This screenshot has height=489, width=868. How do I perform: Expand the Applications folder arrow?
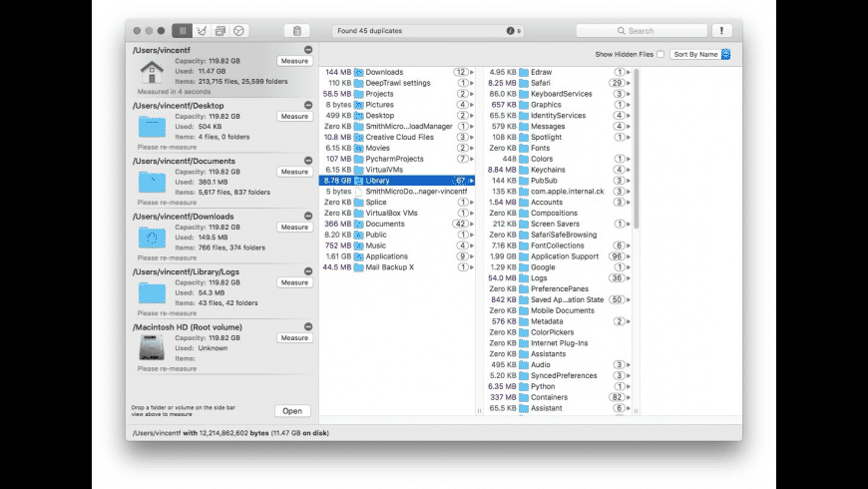pos(472,256)
